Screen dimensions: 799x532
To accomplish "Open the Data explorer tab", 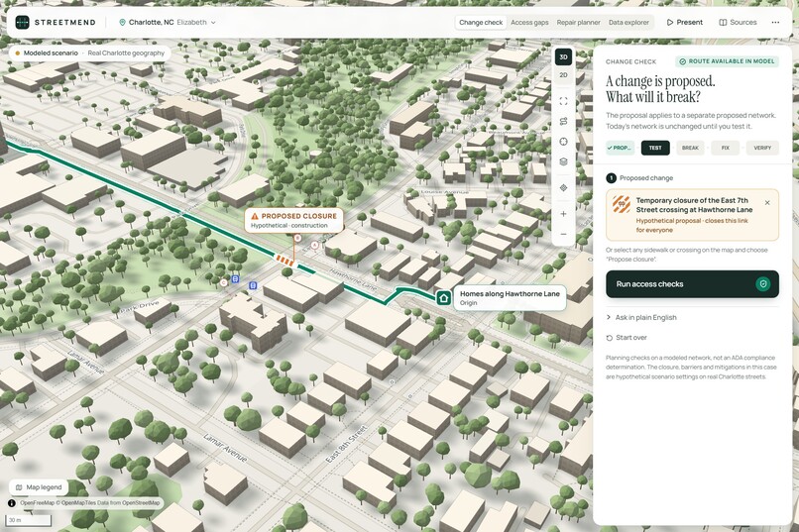I will click(628, 23).
